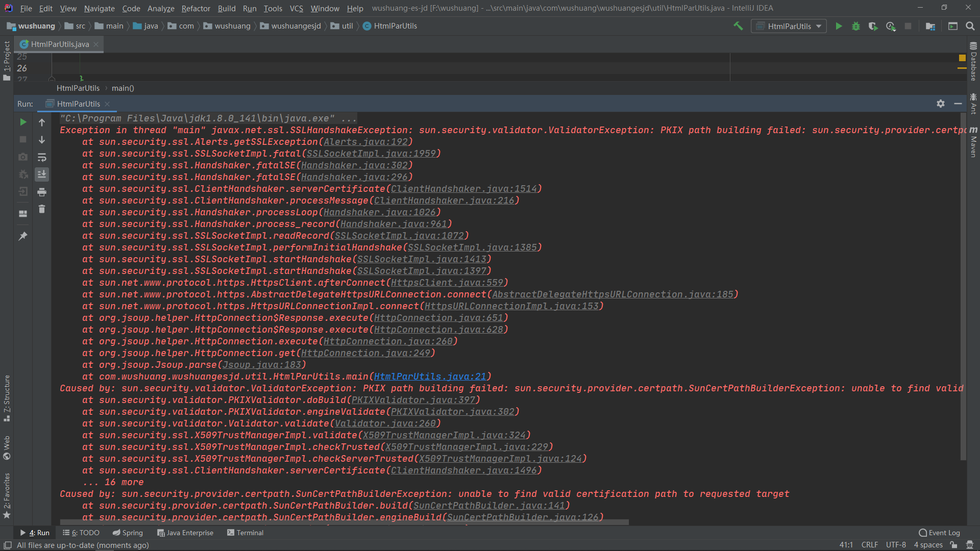Screen dimensions: 980x551
Task: Run HtmlParUtils with coverage
Action: click(x=873, y=26)
